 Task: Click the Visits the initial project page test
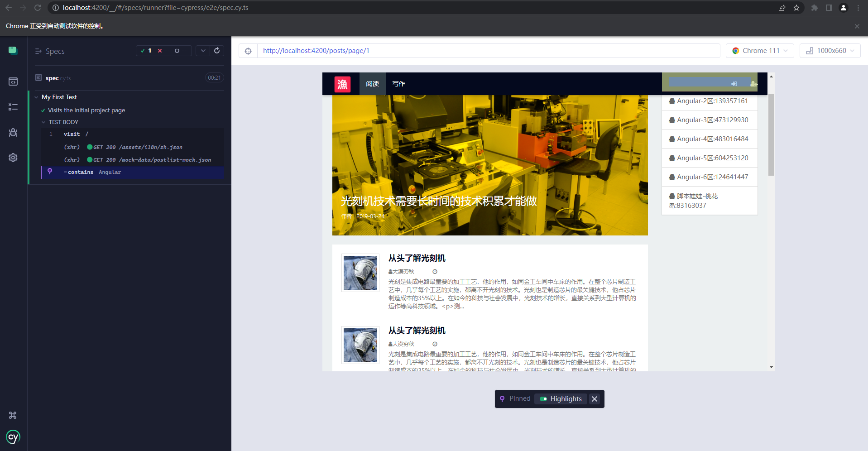pyautogui.click(x=86, y=110)
